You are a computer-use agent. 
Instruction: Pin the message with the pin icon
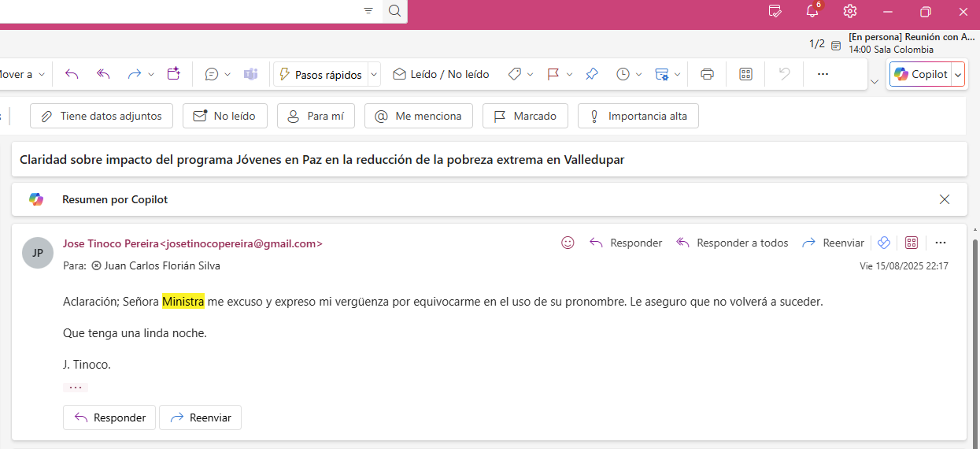click(x=592, y=74)
